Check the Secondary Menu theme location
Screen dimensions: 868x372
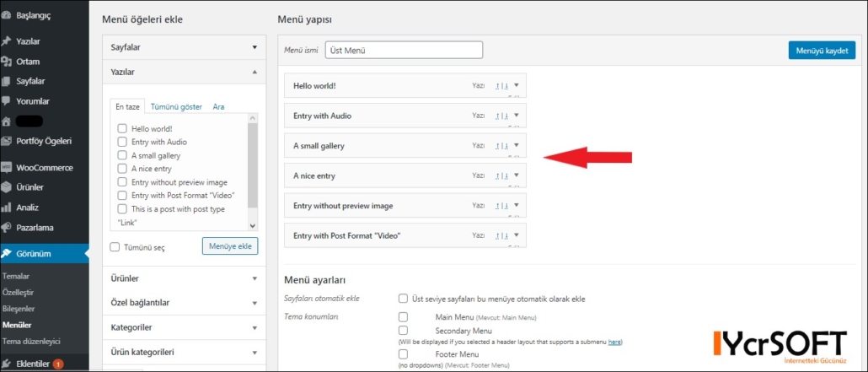pyautogui.click(x=403, y=331)
